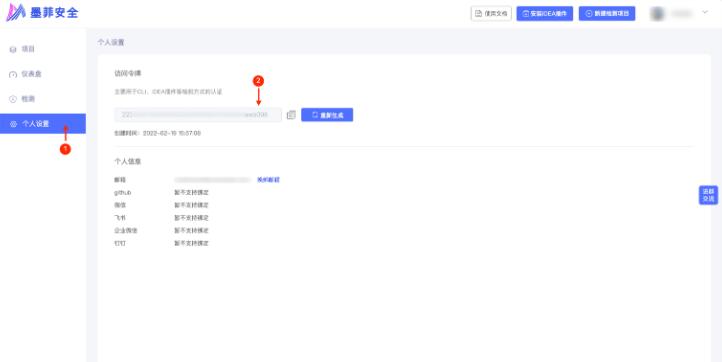This screenshot has height=362, width=722.
Task: Click 暂不支持绑定 in the 钉钉 row
Action: tap(191, 243)
